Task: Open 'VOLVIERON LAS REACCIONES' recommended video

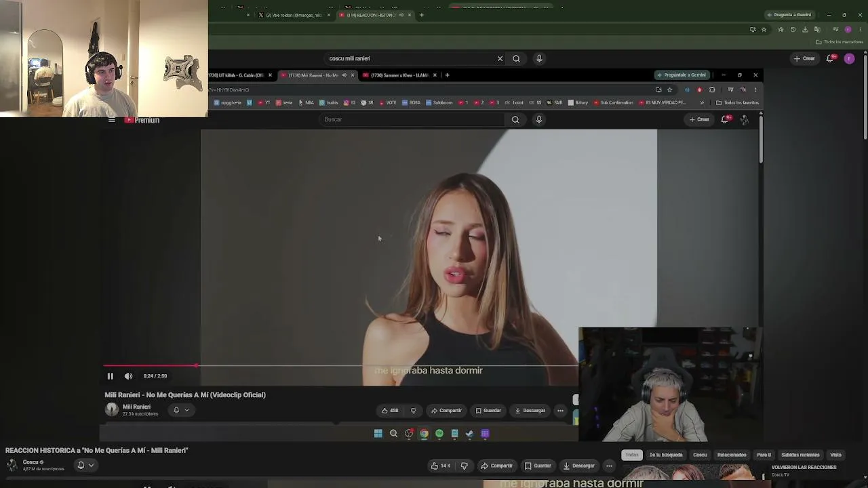Action: point(804,467)
